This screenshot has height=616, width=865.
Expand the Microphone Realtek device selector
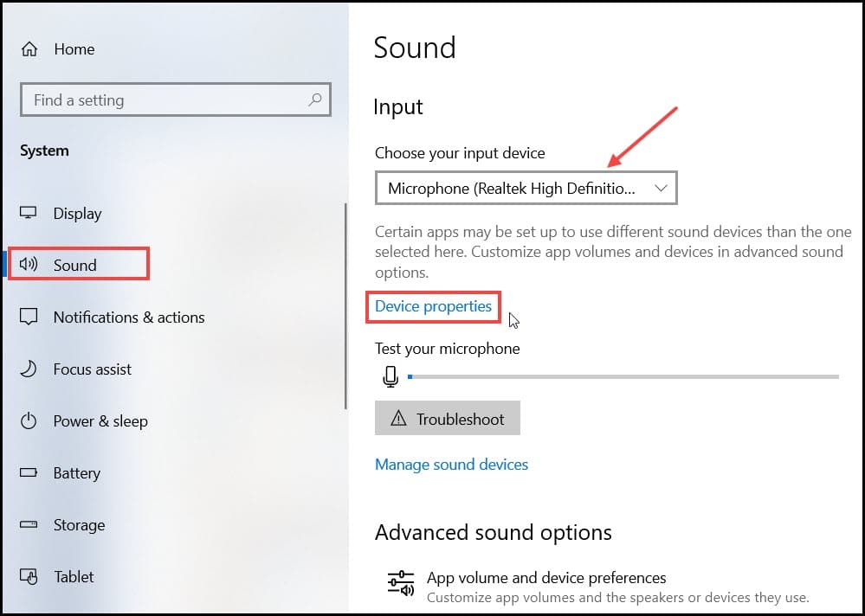click(526, 188)
